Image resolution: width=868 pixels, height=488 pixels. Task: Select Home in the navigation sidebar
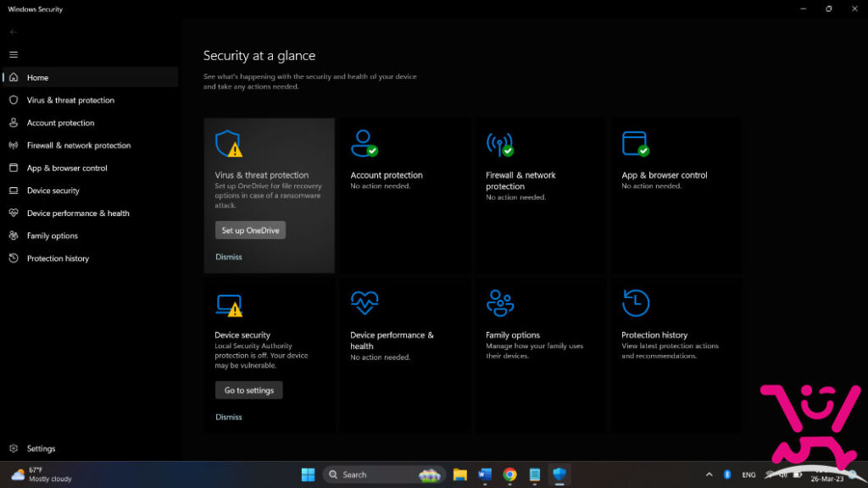coord(90,77)
